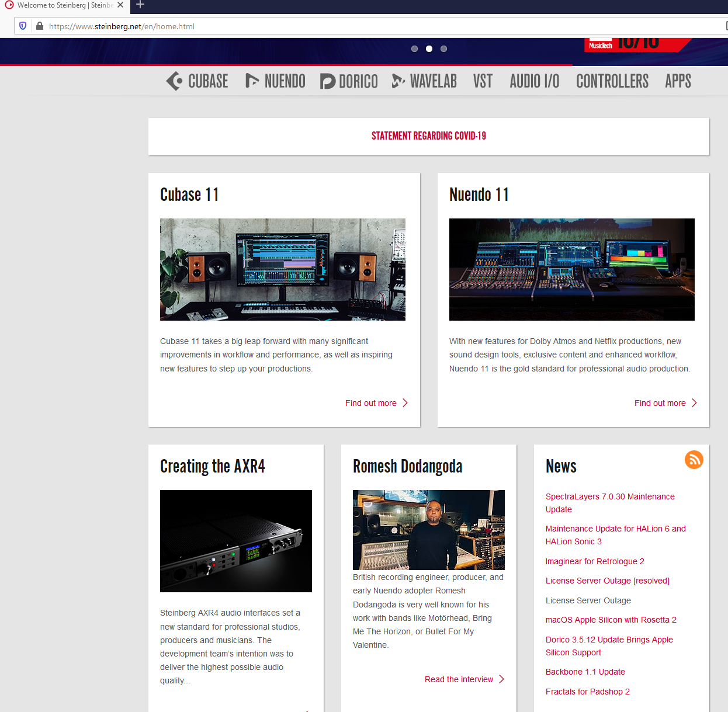The width and height of the screenshot is (728, 712).
Task: Click the Romesh Dodangoda heading
Action: 408,466
